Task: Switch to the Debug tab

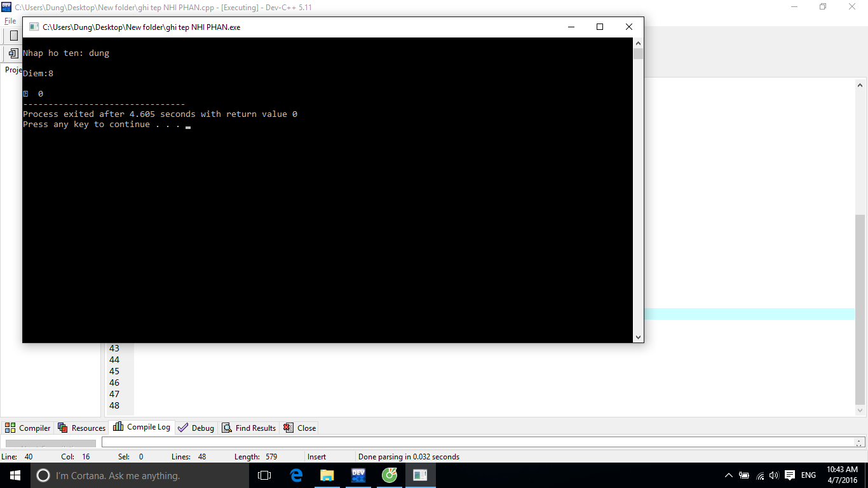Action: tap(196, 428)
